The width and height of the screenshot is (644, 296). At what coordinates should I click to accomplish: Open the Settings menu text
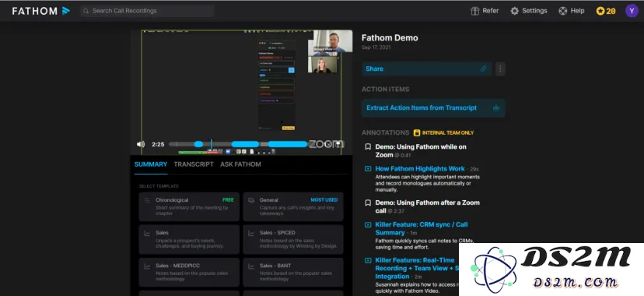click(534, 11)
